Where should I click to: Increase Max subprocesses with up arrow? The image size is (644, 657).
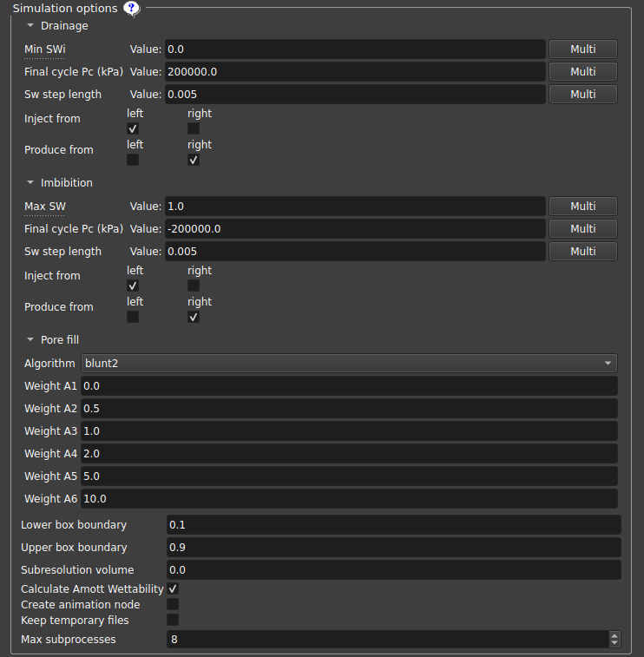coord(614,635)
